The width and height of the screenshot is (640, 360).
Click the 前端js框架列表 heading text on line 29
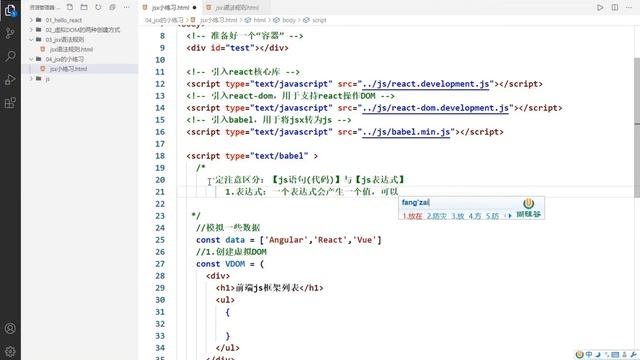click(x=267, y=288)
